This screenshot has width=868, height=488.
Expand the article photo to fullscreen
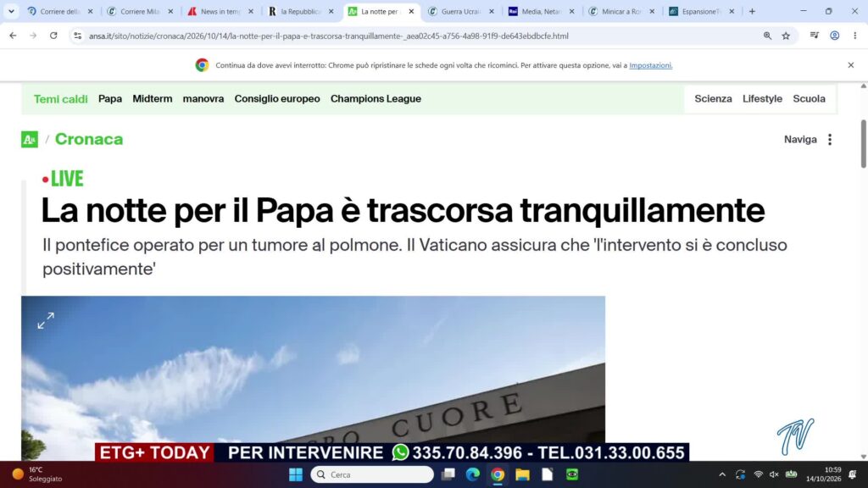click(46, 320)
